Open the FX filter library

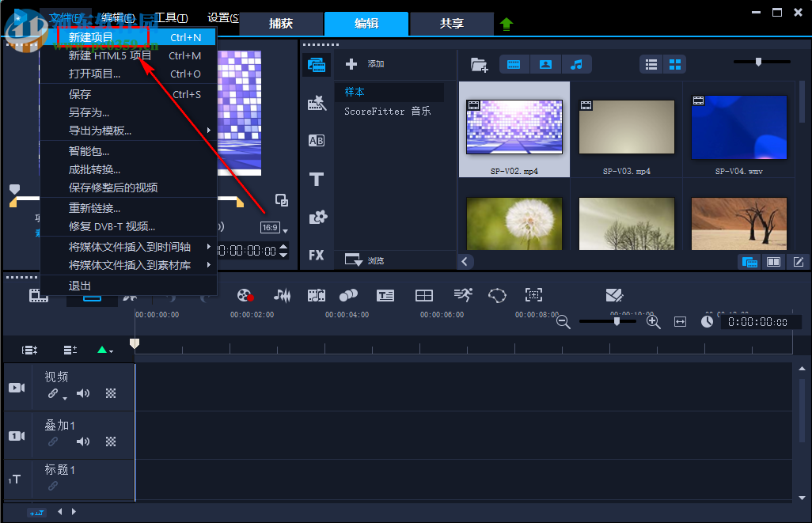coord(316,255)
